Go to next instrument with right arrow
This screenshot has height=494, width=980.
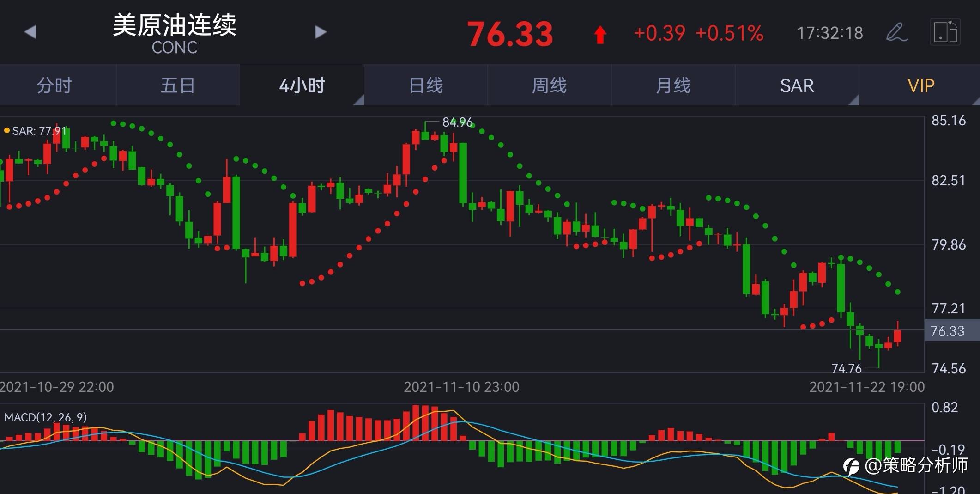point(321,32)
